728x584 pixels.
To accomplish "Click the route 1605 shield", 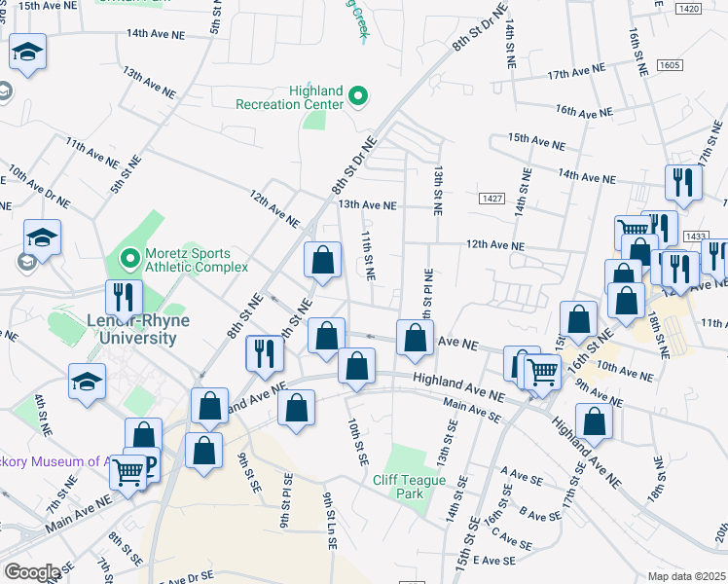I will [670, 65].
